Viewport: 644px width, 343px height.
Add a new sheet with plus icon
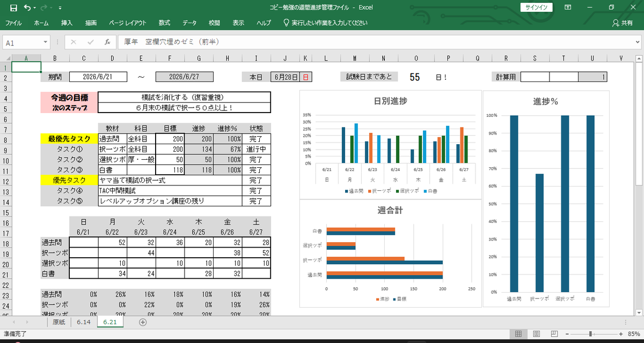point(143,322)
